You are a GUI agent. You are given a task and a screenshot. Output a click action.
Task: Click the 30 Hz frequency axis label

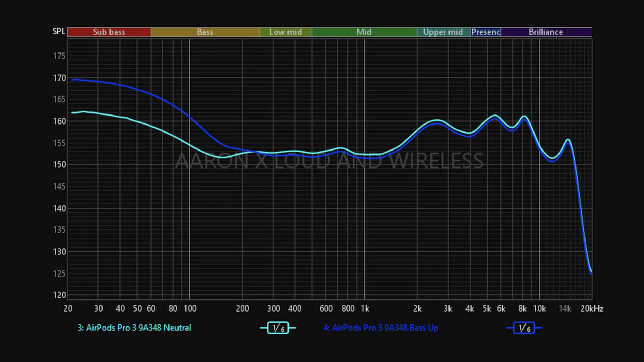pos(98,308)
